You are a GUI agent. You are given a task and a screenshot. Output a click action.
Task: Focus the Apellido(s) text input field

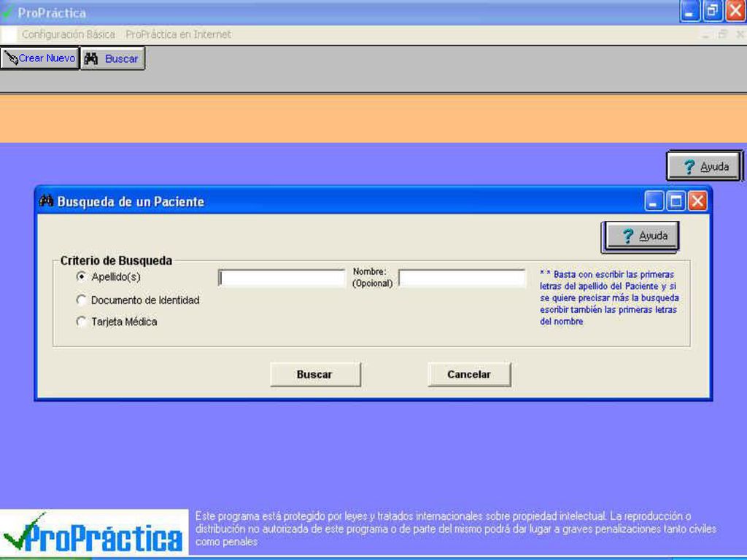[x=282, y=278]
